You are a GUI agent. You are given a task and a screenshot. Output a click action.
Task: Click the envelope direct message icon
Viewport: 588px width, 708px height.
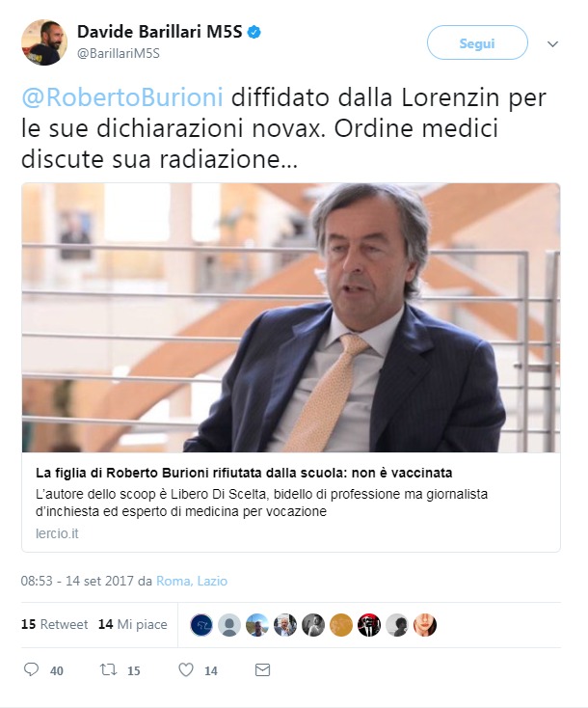point(262,669)
